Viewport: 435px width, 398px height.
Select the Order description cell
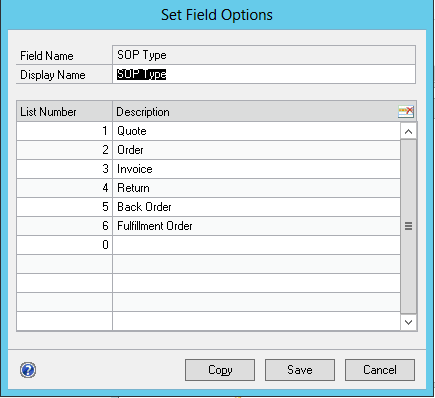[256, 150]
